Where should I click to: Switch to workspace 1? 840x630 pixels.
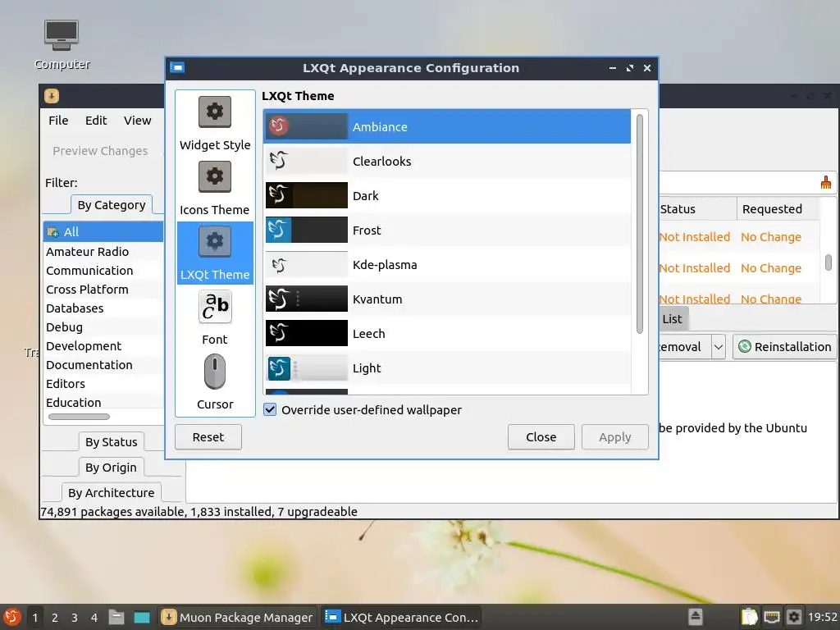coord(34,617)
